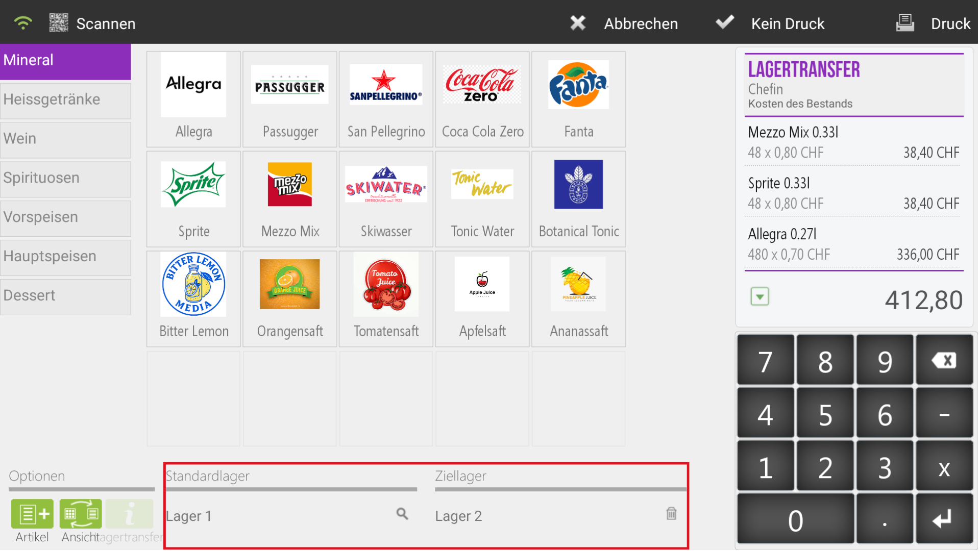The image size is (980, 551).
Task: Click the LAGERTRANSFER receipt header
Action: point(804,69)
